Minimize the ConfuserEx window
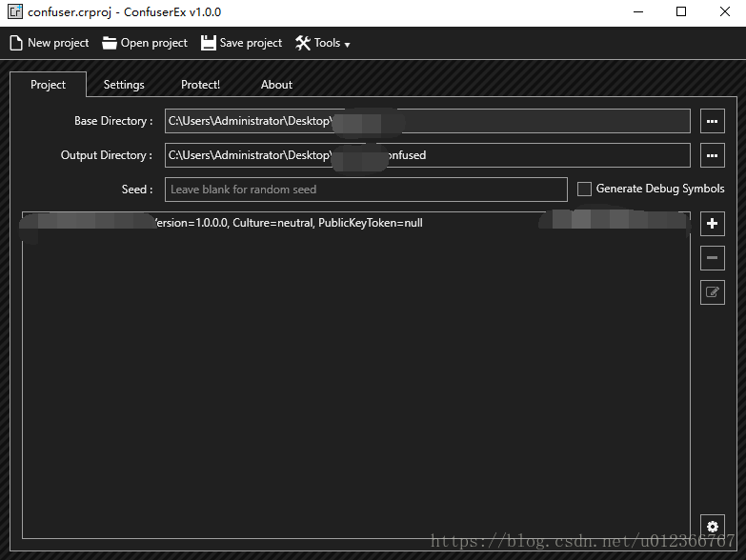 (638, 11)
